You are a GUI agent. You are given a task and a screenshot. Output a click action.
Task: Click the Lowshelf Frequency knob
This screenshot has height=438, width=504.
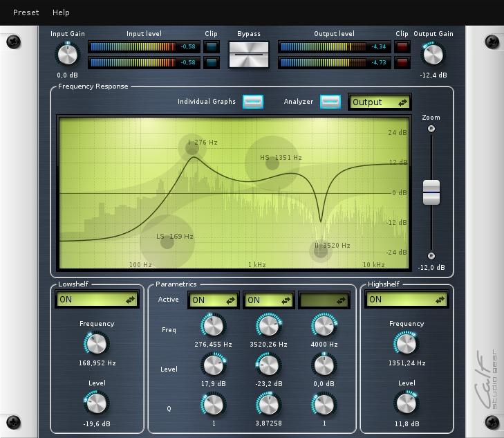(96, 343)
